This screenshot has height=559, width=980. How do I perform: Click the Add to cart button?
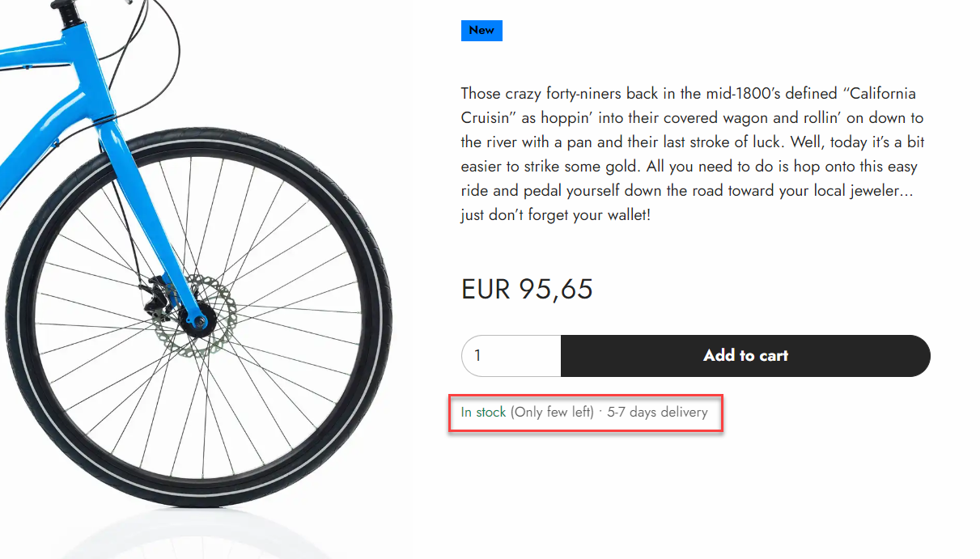(745, 356)
